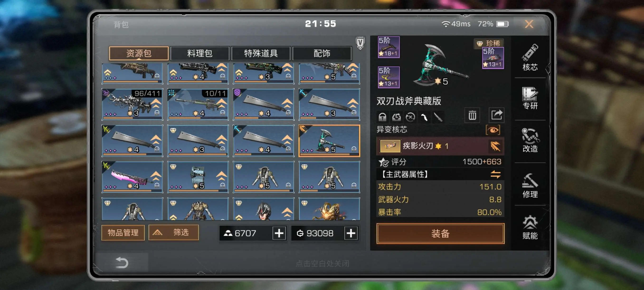The image size is (644, 290).
Task: Expand the V shield dropdown marker
Action: point(360,43)
